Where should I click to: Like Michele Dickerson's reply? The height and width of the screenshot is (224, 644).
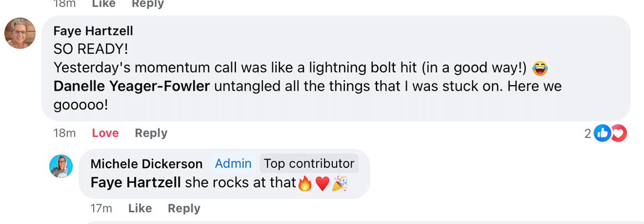(x=140, y=208)
